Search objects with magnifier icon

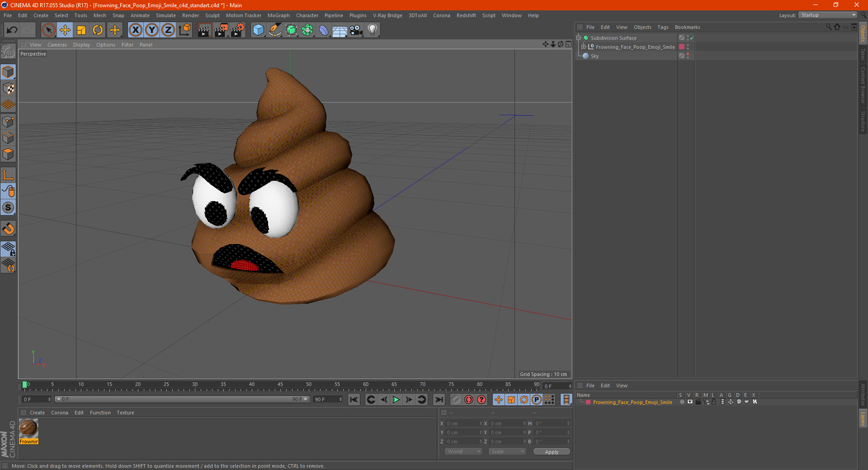(829, 27)
